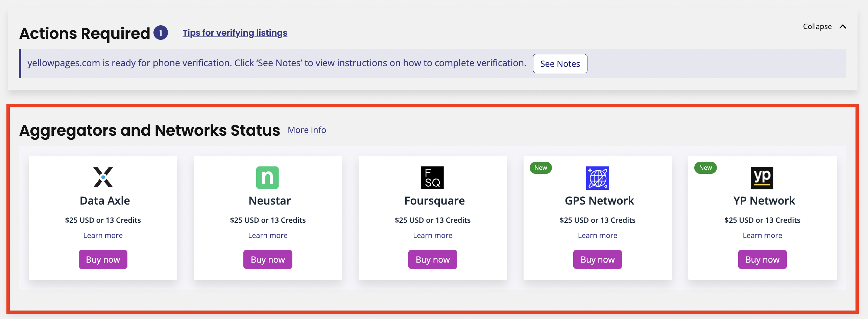The image size is (868, 319).
Task: Click the Data Axle logo icon
Action: coord(103,177)
